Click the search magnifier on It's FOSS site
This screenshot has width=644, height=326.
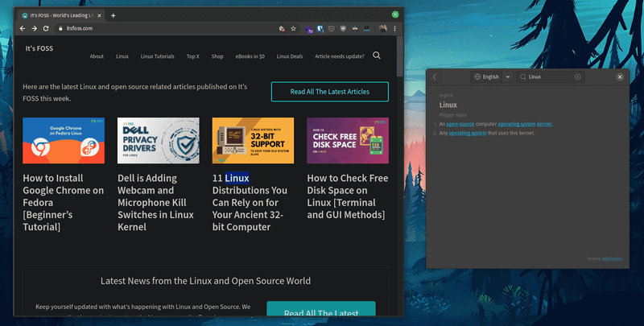[377, 56]
